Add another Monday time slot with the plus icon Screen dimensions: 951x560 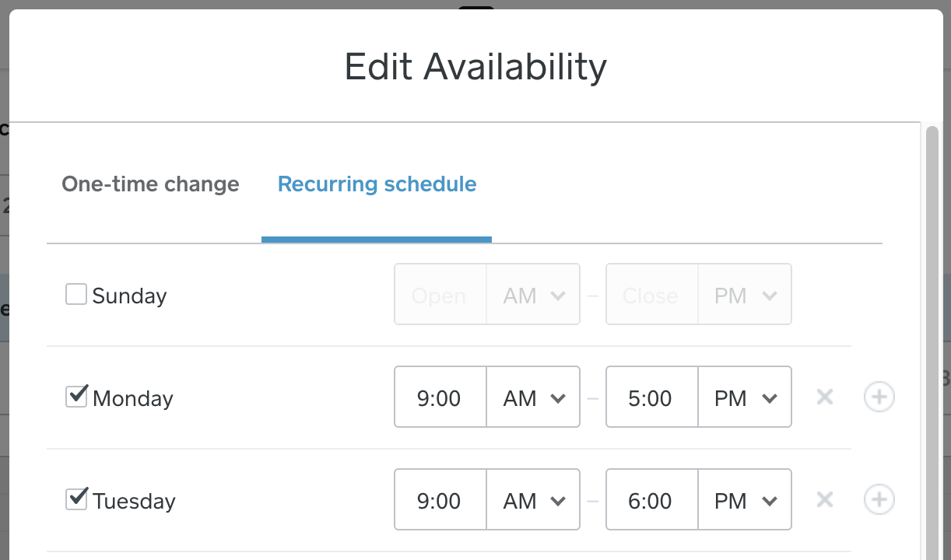tap(879, 397)
